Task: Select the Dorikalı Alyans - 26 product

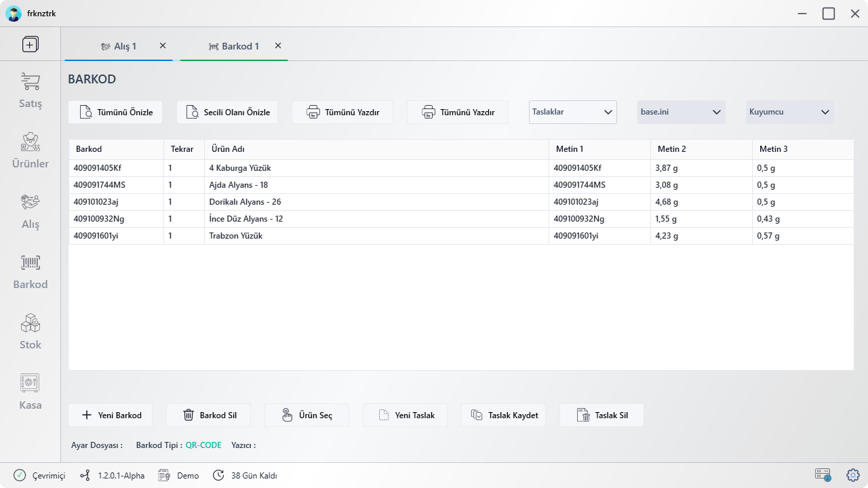Action: (x=461, y=202)
